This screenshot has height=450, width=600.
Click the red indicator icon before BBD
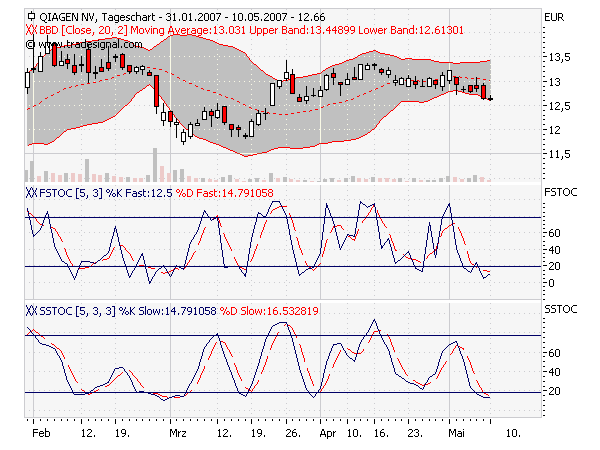tap(31, 30)
